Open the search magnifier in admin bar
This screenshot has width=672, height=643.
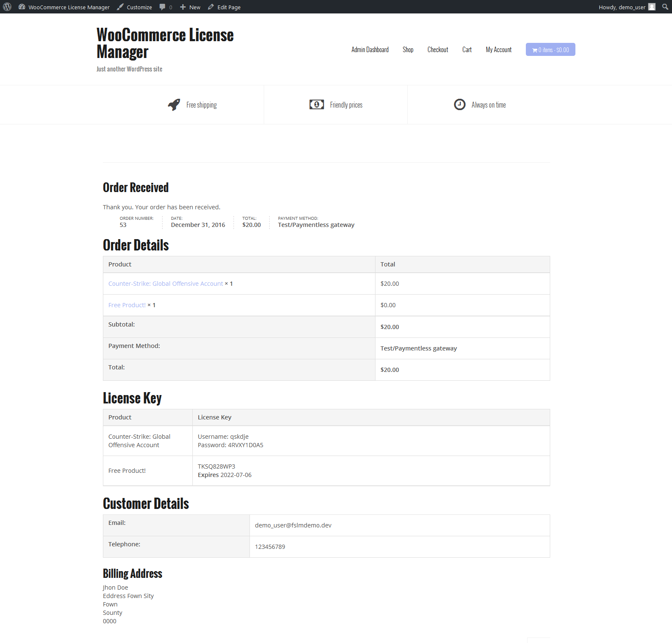(665, 7)
